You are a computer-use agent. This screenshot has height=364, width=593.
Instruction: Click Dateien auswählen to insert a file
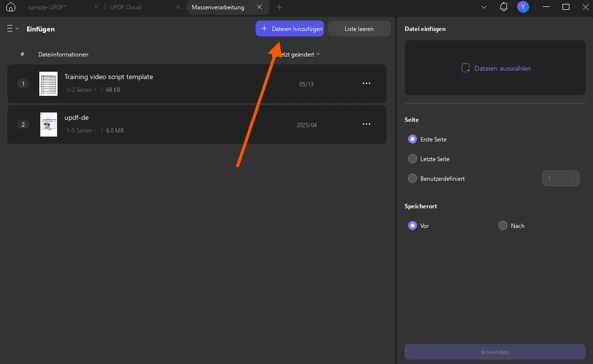(x=496, y=68)
